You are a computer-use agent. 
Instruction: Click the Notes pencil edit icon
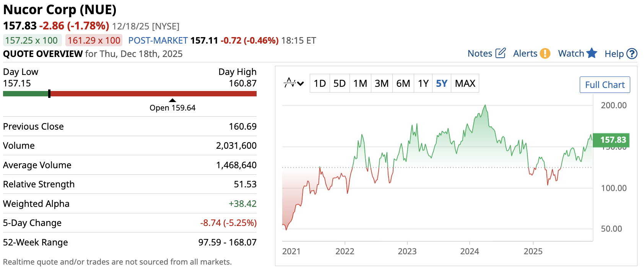(x=501, y=53)
